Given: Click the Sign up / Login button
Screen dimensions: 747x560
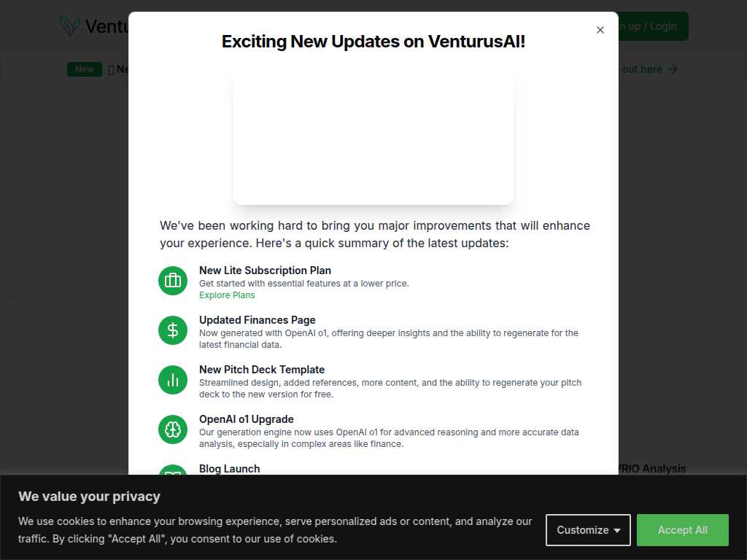Looking at the screenshot, I should point(653,26).
